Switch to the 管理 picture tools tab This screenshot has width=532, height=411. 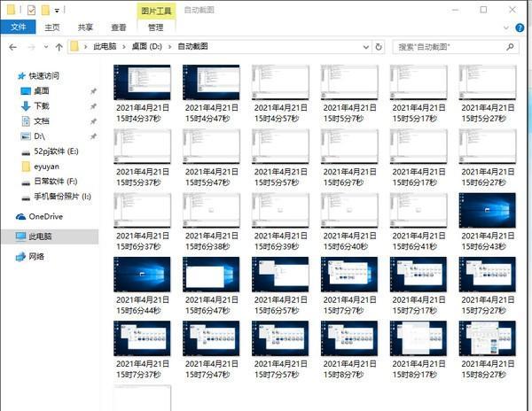pos(155,27)
